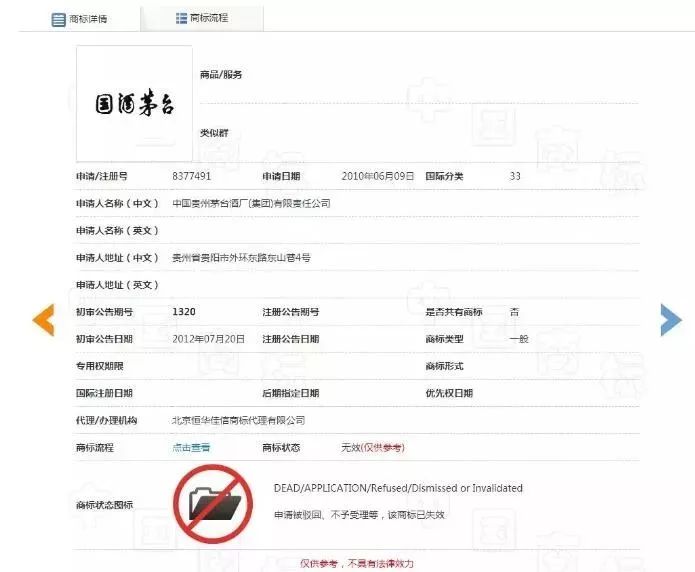695x572 pixels.
Task: Click the preliminary announcement date 2012年07月20日
Action: [207, 339]
